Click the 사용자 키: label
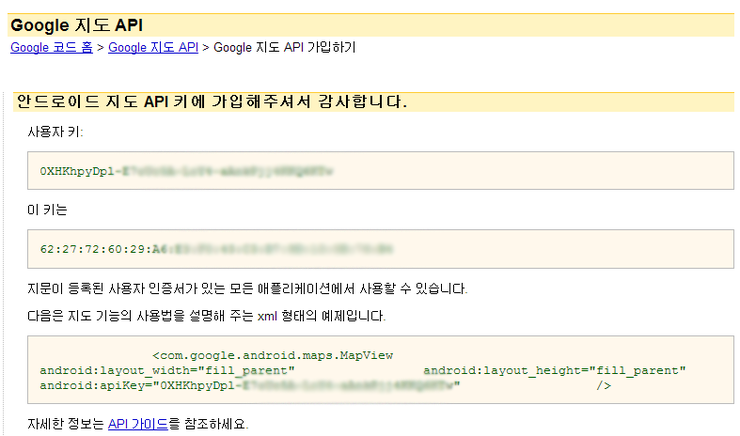740x436 pixels. (x=55, y=132)
